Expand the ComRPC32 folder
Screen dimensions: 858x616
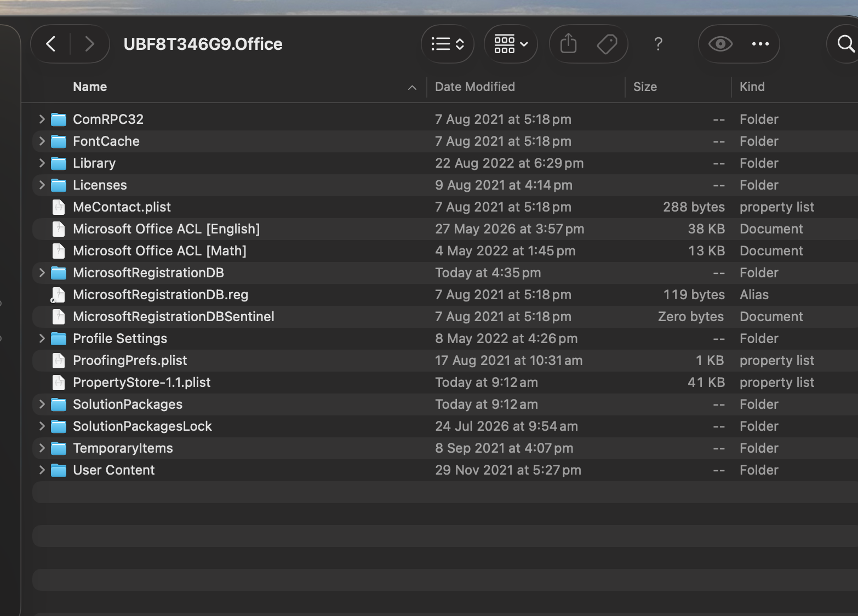tap(42, 119)
